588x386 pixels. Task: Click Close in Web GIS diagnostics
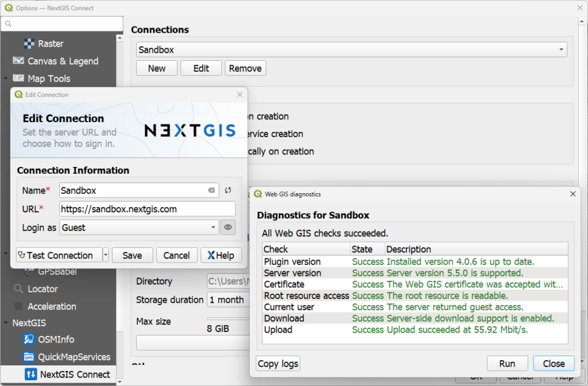(x=554, y=364)
